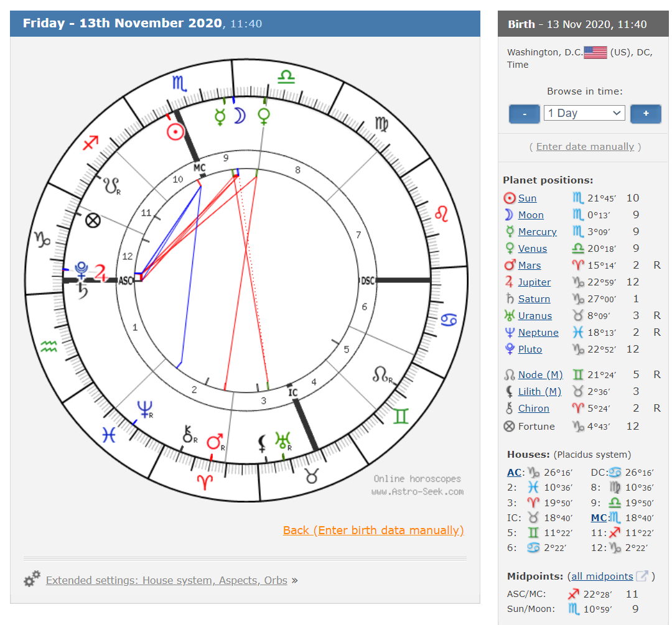The height and width of the screenshot is (625, 672).
Task: Open the Mars planet link
Action: (x=530, y=265)
